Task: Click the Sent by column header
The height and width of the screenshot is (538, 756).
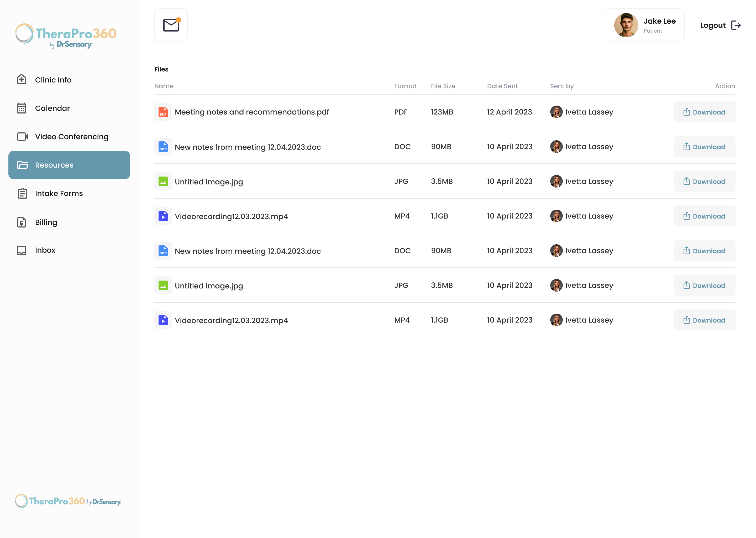Action: pos(562,86)
